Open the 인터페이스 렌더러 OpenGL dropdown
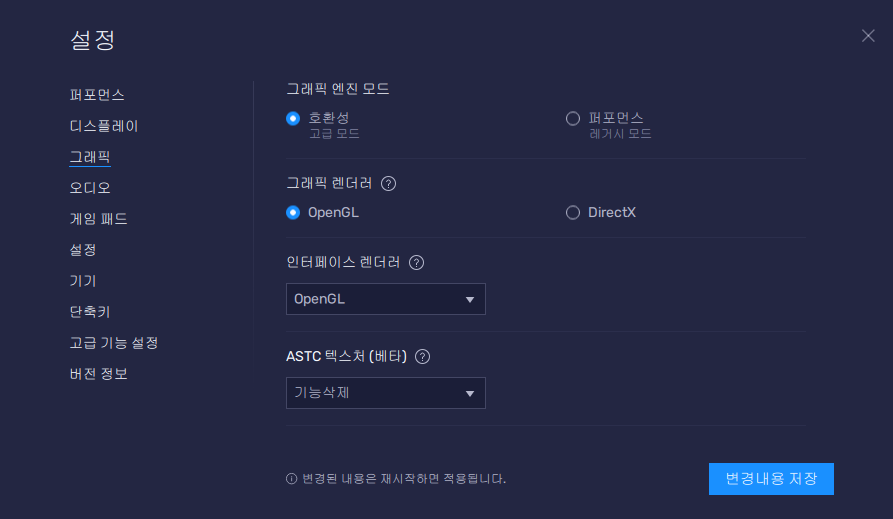The image size is (893, 519). 385,299
